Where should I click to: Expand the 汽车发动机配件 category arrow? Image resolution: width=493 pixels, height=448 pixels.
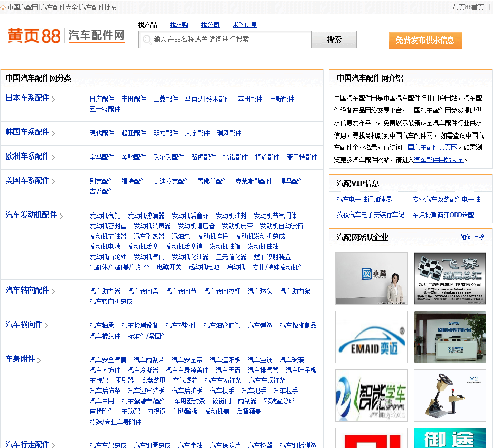pos(61,216)
